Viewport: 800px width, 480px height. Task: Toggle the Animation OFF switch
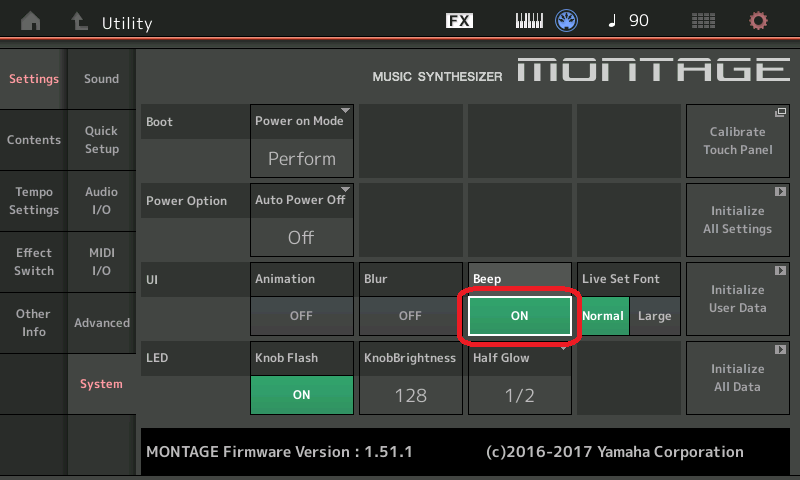tap(301, 315)
